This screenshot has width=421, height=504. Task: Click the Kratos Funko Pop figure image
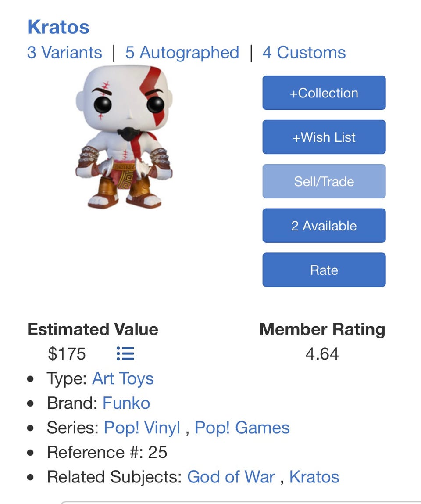coord(124,137)
